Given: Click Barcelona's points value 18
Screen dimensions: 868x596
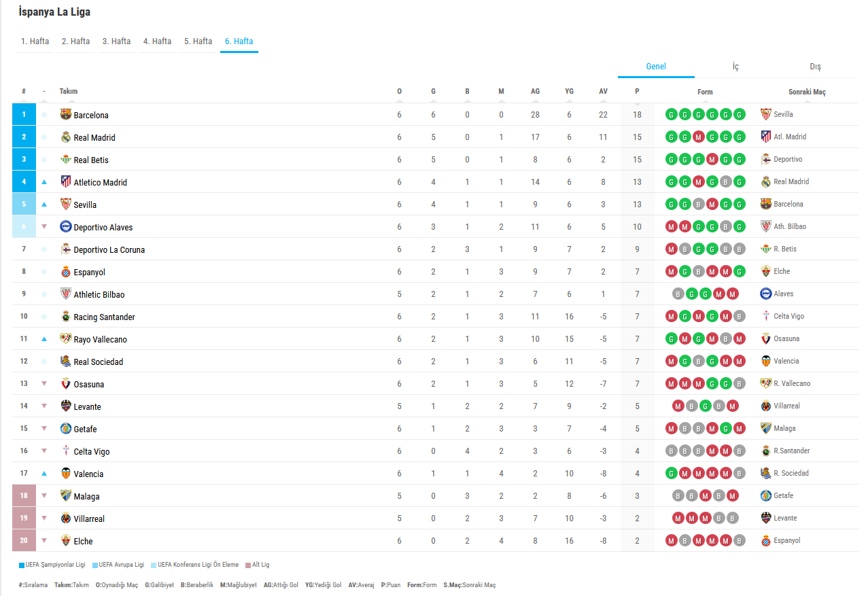Looking at the screenshot, I should (x=637, y=115).
